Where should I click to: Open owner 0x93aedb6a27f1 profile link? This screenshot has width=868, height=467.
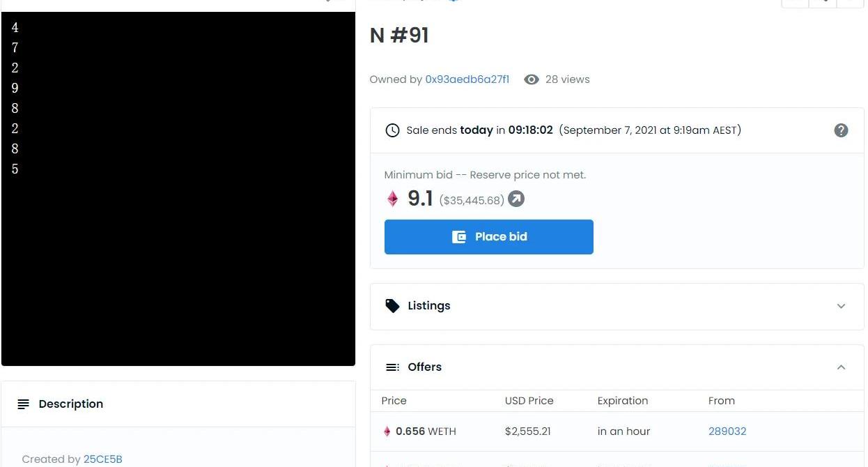pyautogui.click(x=467, y=79)
